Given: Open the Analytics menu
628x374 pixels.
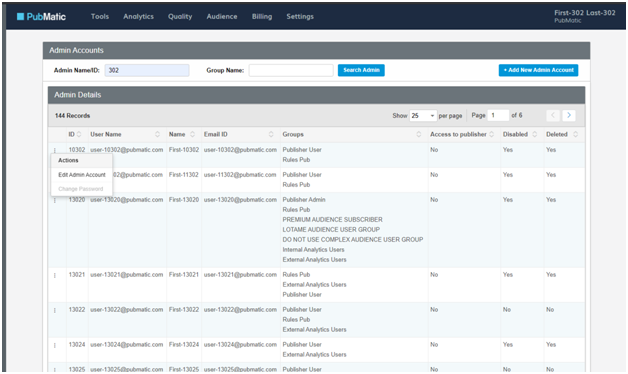Looking at the screenshot, I should point(139,16).
